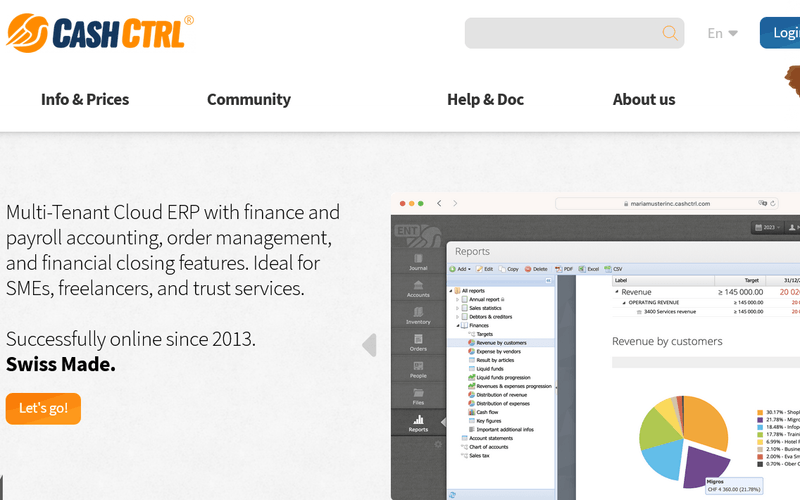Click the previous slide arrow
This screenshot has width=800, height=500.
[x=369, y=345]
